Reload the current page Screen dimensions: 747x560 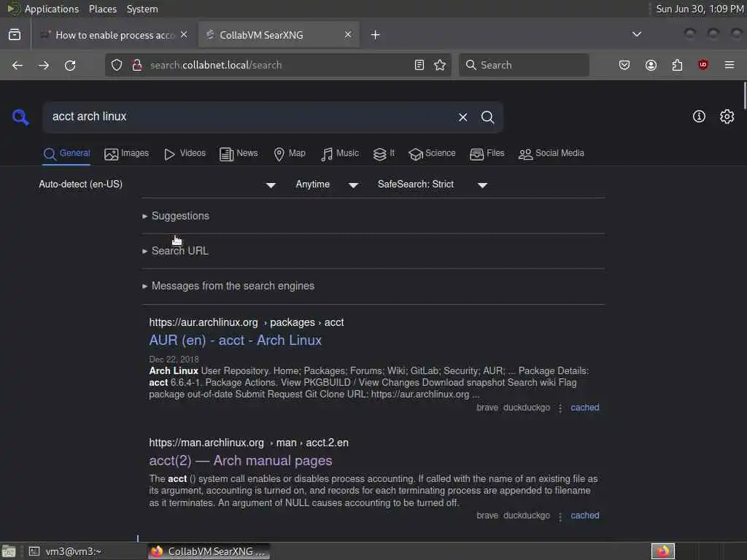tap(70, 65)
